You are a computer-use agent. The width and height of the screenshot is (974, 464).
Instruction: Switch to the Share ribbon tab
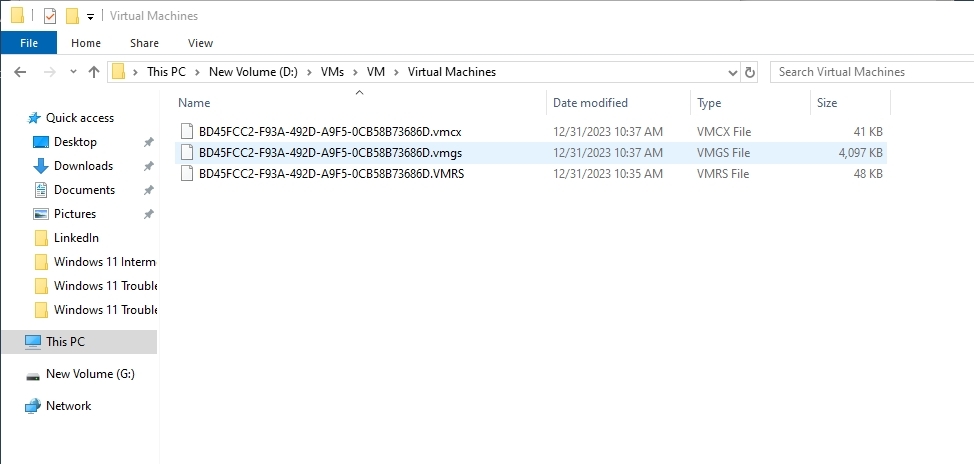click(x=144, y=43)
